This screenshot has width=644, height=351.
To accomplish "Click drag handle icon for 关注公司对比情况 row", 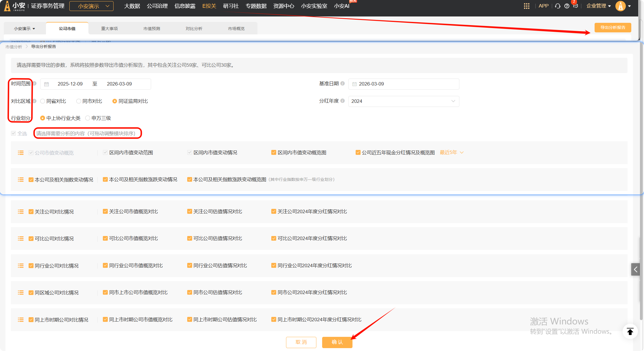I will (x=21, y=212).
